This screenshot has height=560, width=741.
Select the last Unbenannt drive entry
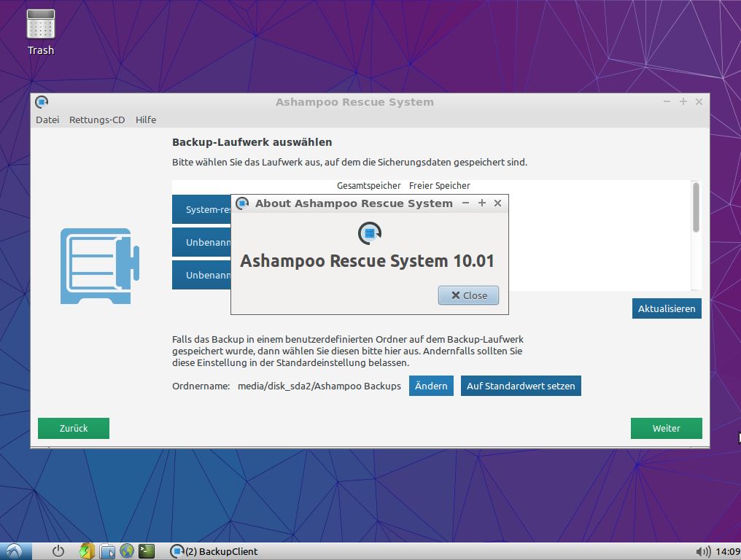[x=201, y=275]
